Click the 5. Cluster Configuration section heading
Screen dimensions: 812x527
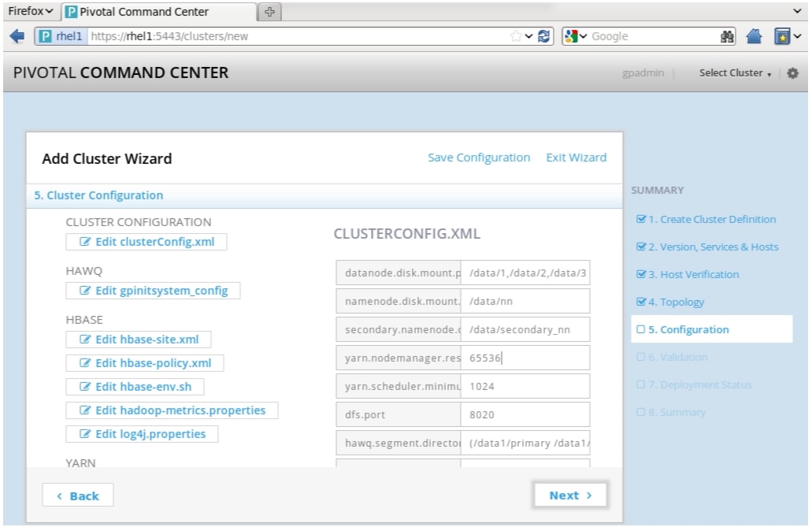pyautogui.click(x=98, y=195)
